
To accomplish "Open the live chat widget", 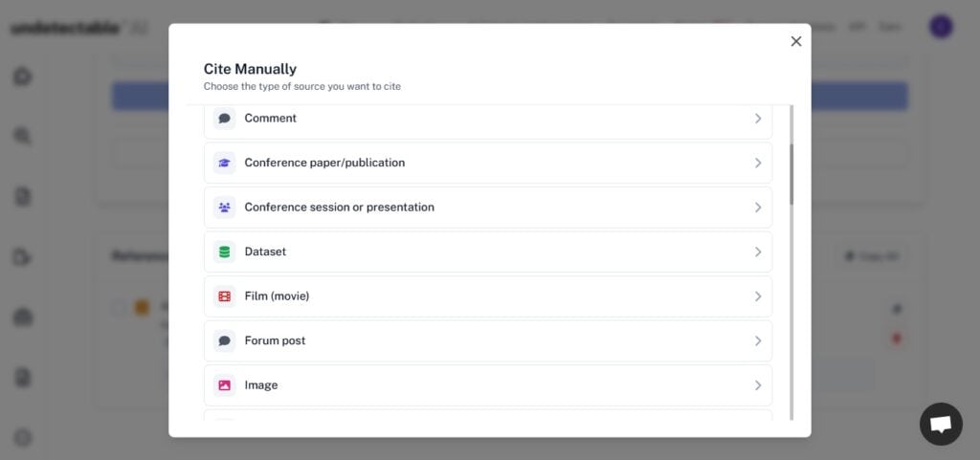I will point(940,424).
